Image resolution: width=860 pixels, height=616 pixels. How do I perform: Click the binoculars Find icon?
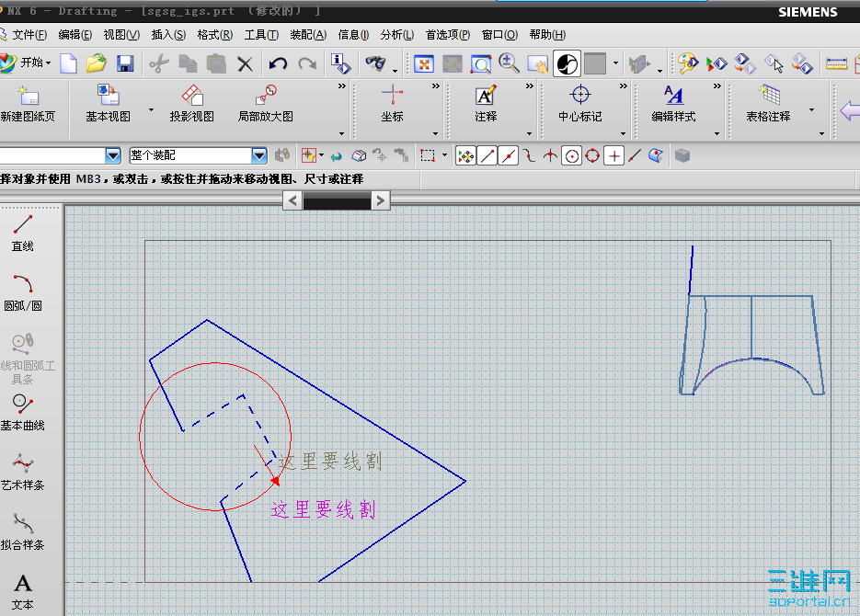click(x=375, y=63)
